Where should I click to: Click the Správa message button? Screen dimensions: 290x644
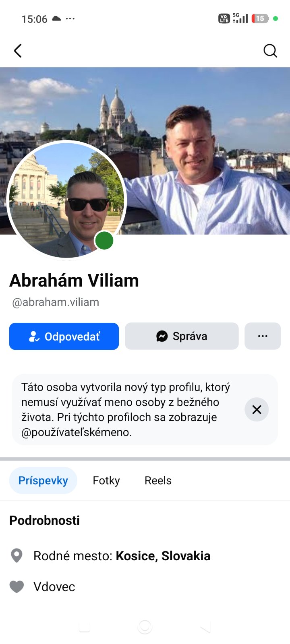[x=182, y=336]
